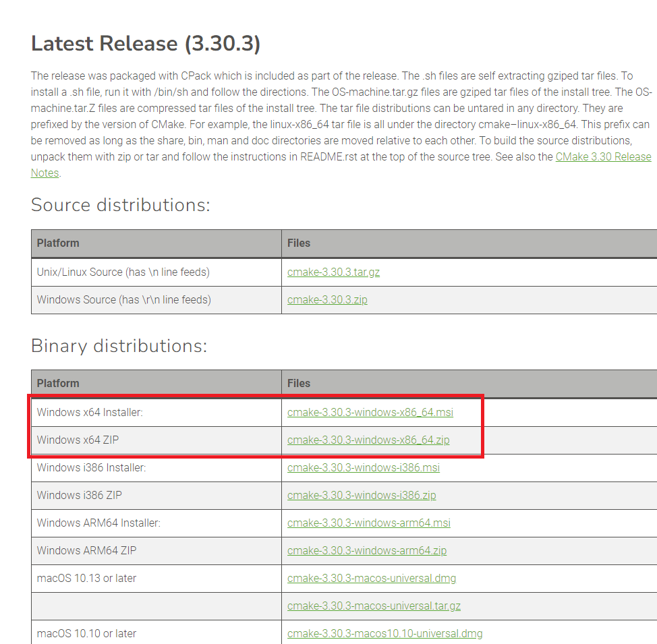Download cmake-3.30.3-windows-i386.msi installer
This screenshot has width=657, height=644.
(x=364, y=467)
